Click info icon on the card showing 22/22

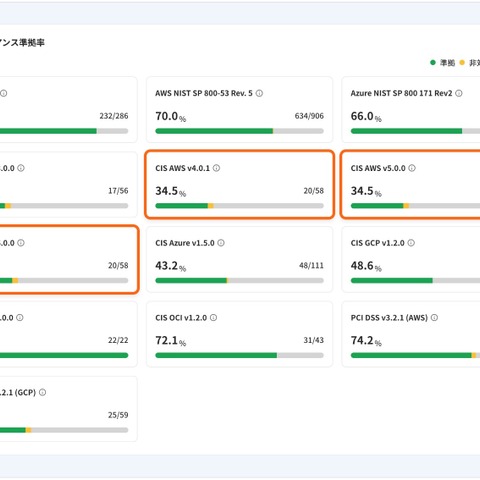[x=20, y=318]
